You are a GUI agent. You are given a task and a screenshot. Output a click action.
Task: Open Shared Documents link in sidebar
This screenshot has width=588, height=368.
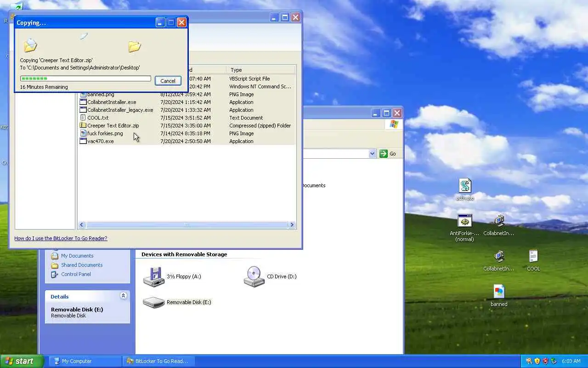pyautogui.click(x=82, y=265)
